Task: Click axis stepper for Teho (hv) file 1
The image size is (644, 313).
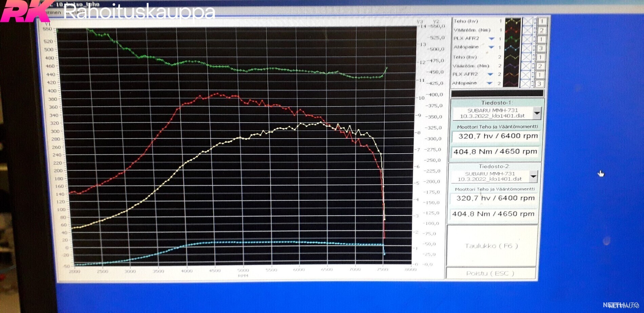Action: pyautogui.click(x=535, y=21)
